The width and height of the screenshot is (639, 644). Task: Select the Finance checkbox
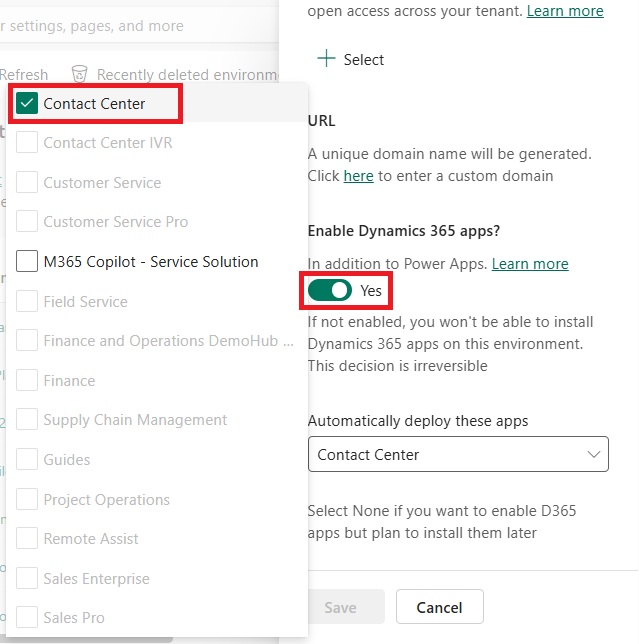(27, 380)
